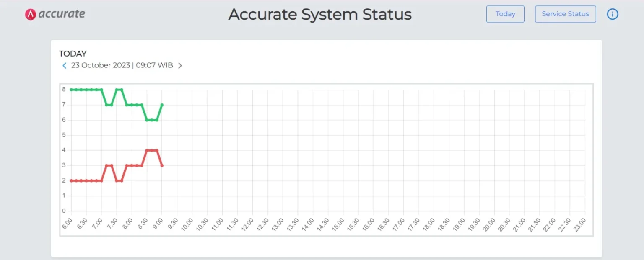This screenshot has width=644, height=260.
Task: Go to next day with right chevron
Action: pos(180,66)
